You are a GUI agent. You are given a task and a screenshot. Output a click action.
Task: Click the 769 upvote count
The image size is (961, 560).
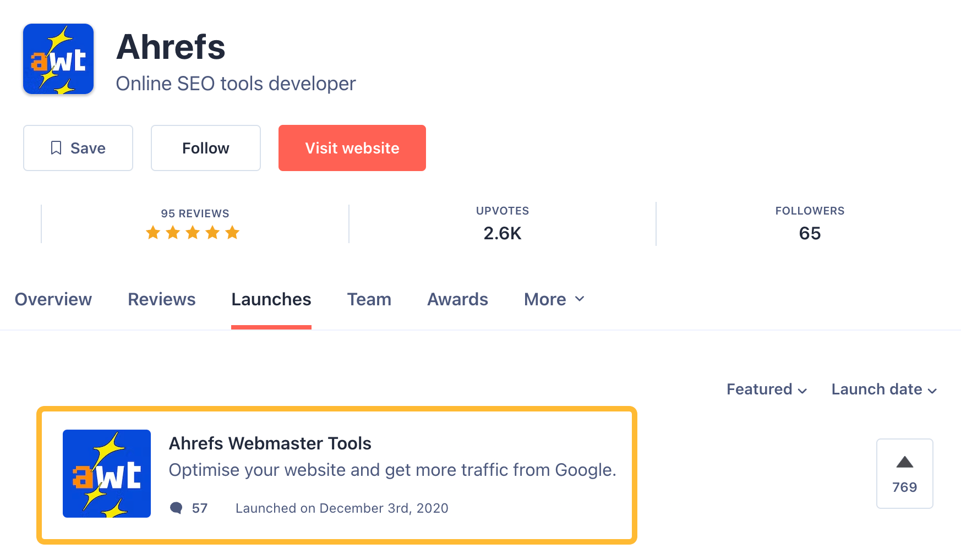(x=904, y=486)
